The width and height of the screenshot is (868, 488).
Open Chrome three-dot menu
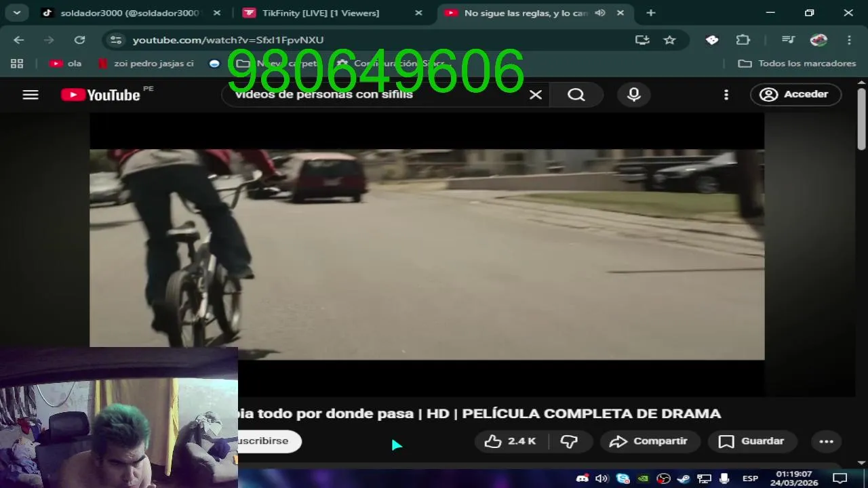click(849, 40)
